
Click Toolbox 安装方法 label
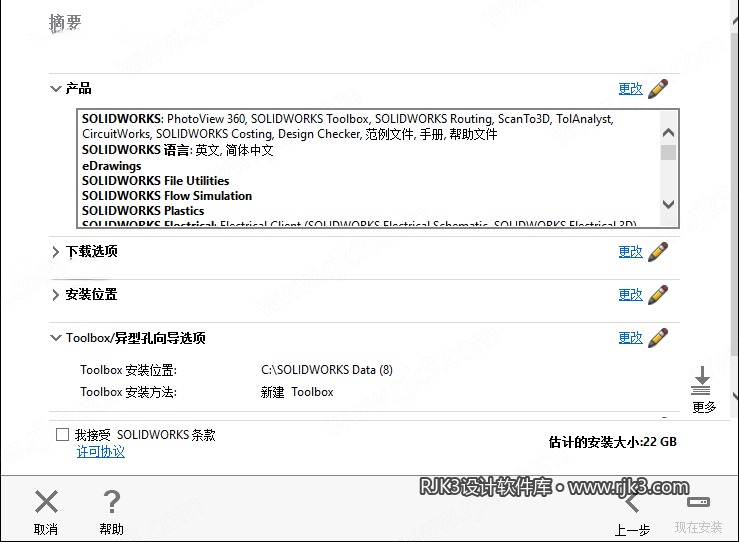[x=128, y=392]
